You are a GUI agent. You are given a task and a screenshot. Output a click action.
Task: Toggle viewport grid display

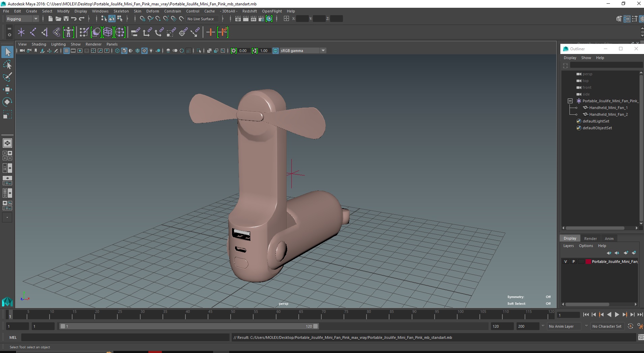coord(66,51)
